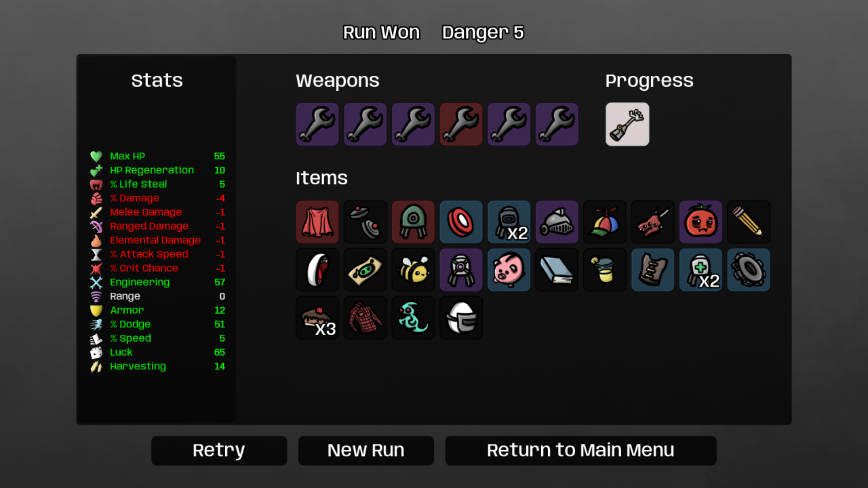This screenshot has width=868, height=488.
Task: Select the plaid shirt item
Action: point(366,317)
